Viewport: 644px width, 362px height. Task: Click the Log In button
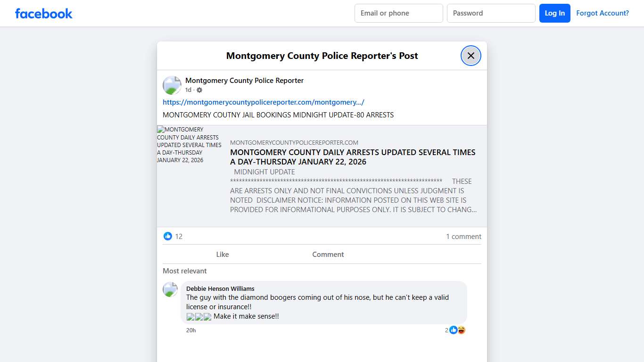(554, 13)
